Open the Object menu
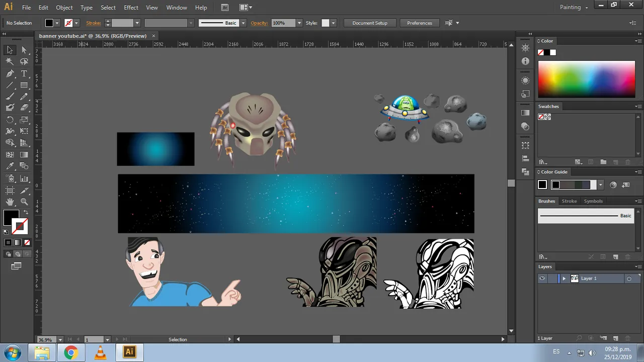 tap(64, 8)
